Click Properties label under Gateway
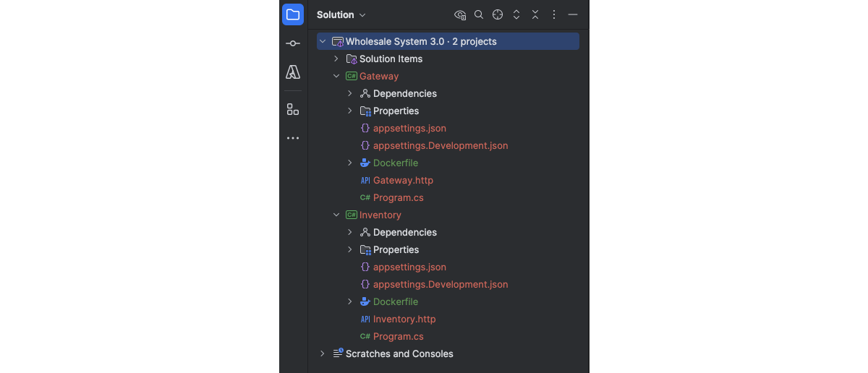 [x=396, y=111]
